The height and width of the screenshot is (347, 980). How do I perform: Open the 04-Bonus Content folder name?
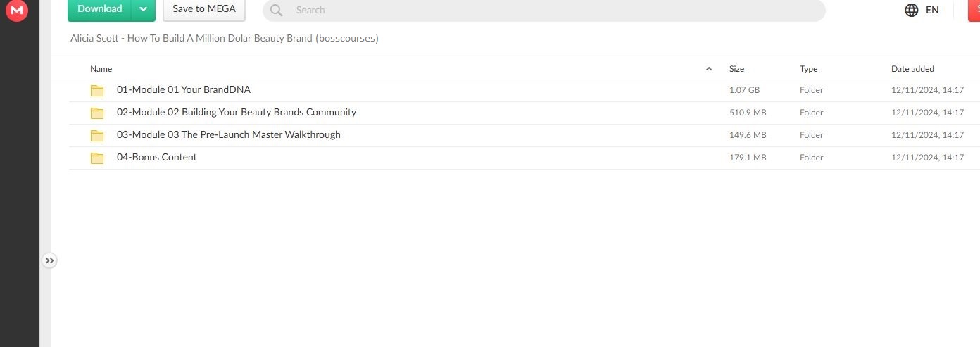tap(157, 157)
